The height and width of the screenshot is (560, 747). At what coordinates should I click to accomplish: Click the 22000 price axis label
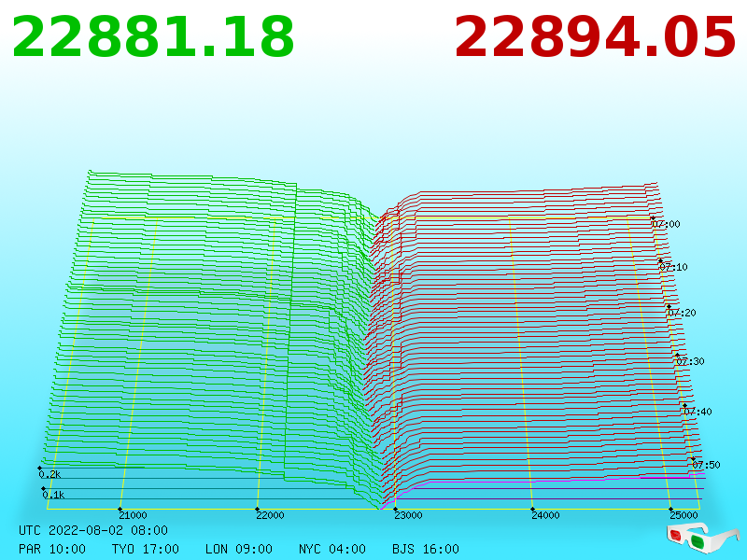click(x=270, y=515)
